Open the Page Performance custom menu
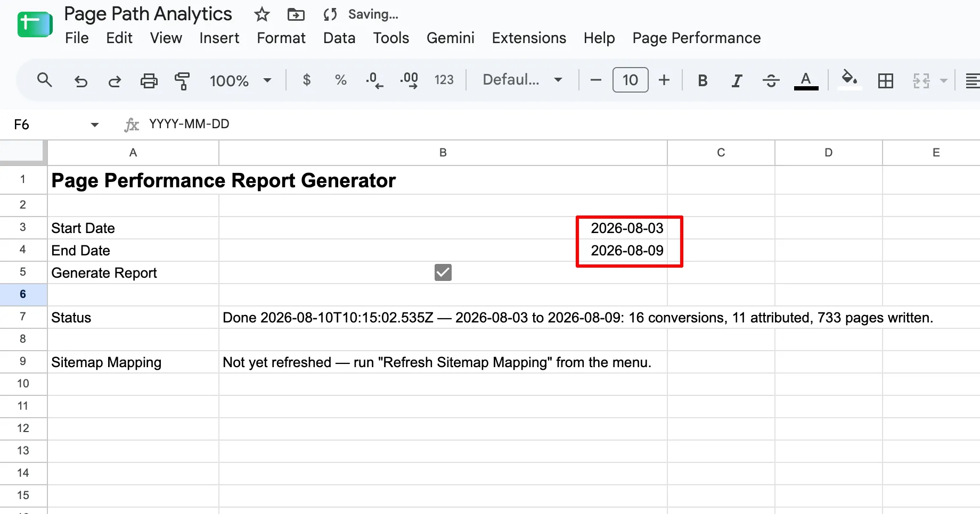Image resolution: width=980 pixels, height=514 pixels. click(697, 38)
